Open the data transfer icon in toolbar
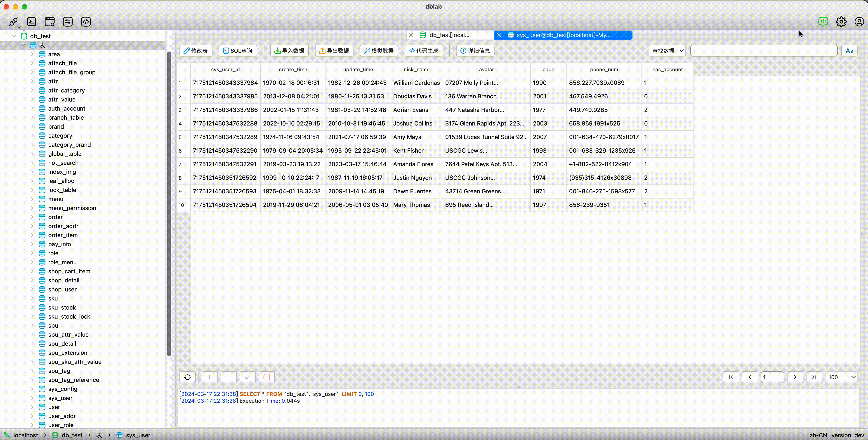 (x=68, y=22)
